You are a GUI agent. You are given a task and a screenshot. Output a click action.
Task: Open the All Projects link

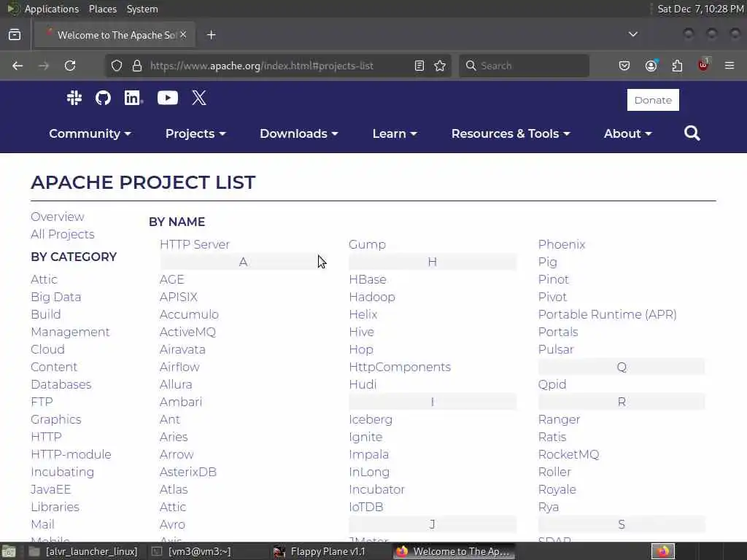(x=63, y=234)
